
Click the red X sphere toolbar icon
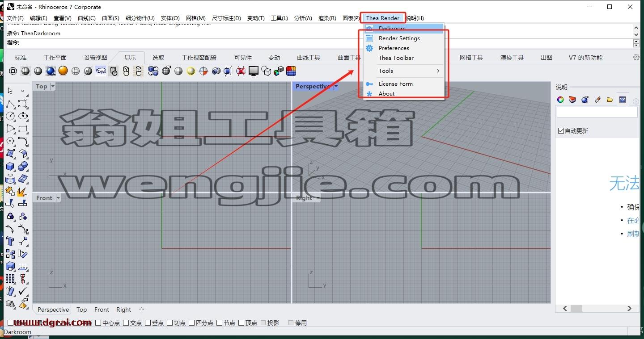(x=241, y=71)
